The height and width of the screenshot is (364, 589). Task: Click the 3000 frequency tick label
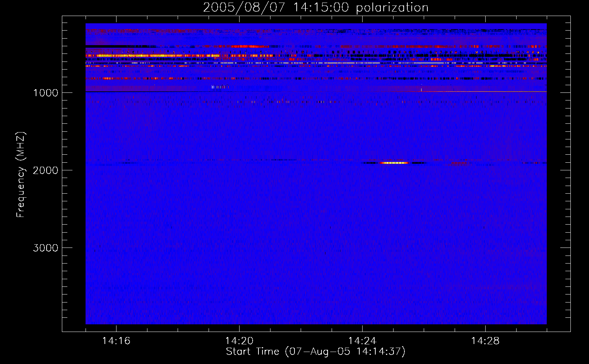[x=46, y=248]
